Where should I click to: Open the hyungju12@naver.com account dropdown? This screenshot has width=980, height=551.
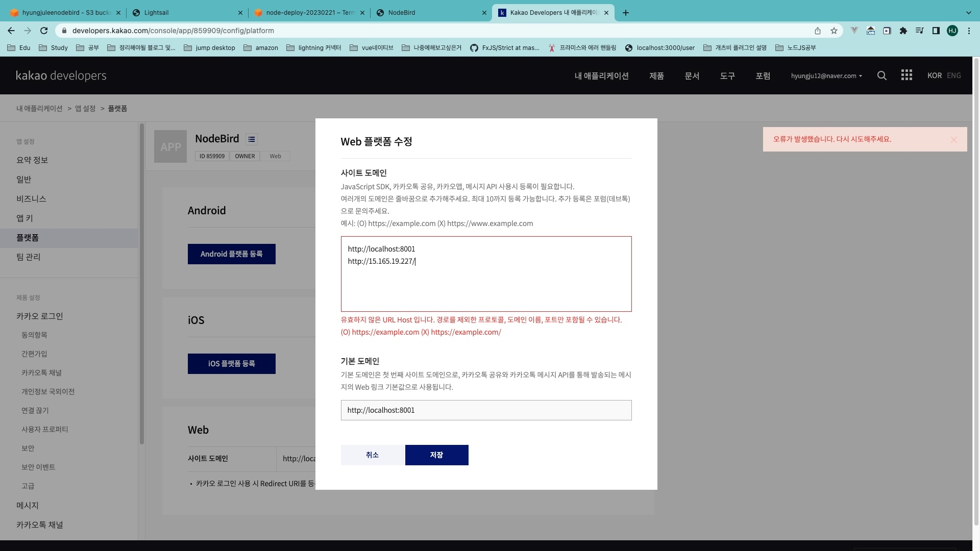pos(826,76)
